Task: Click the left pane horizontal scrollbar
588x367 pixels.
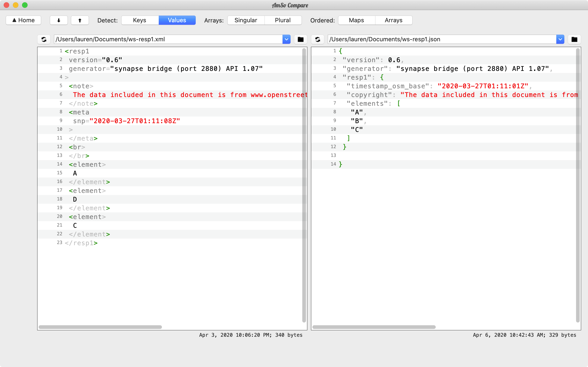Action: (100, 327)
